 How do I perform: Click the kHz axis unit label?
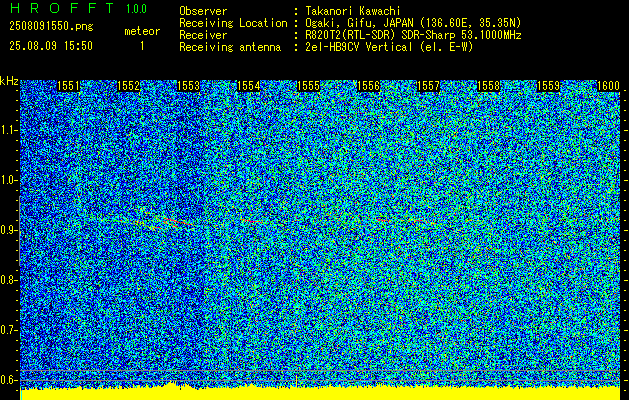point(9,81)
